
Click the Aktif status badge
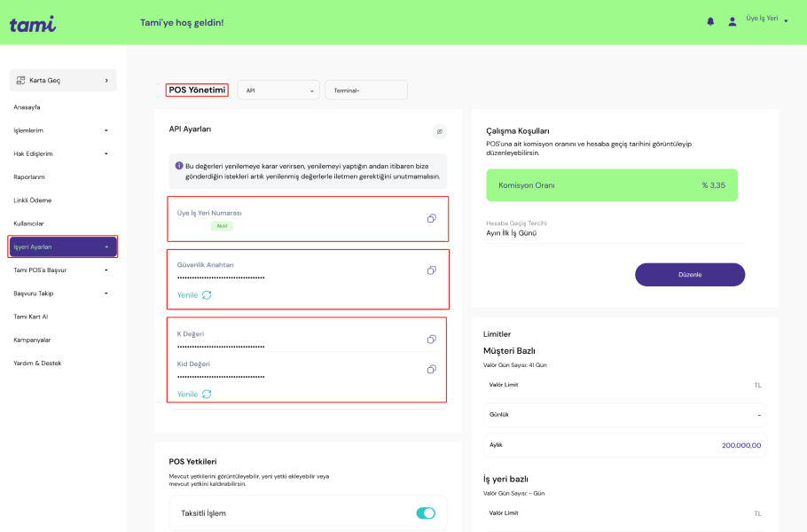[222, 226]
